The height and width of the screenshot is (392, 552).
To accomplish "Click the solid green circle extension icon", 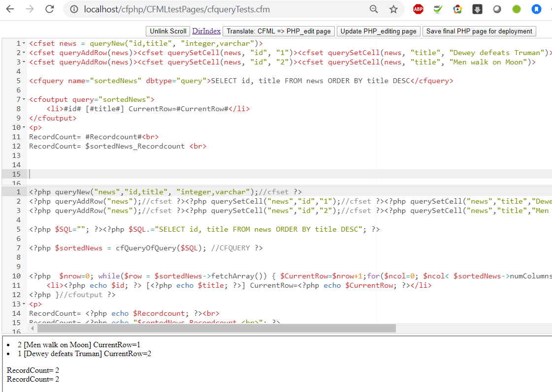I will (x=517, y=9).
